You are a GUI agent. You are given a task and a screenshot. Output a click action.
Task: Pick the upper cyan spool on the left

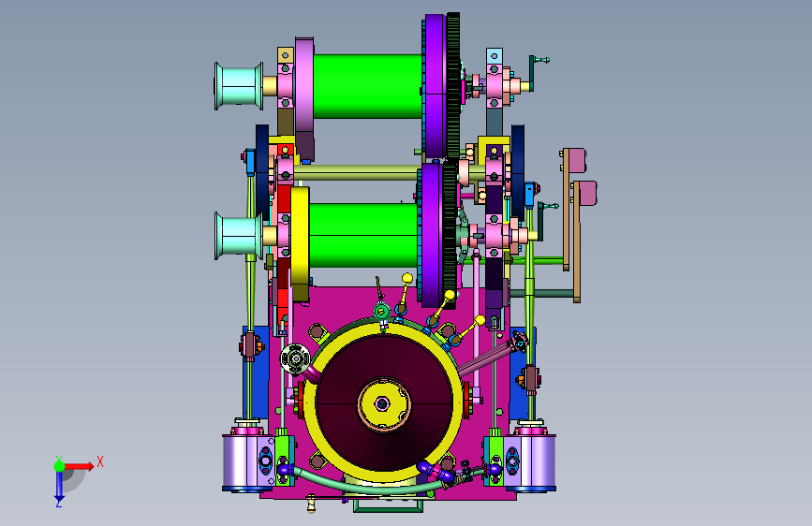click(x=239, y=86)
